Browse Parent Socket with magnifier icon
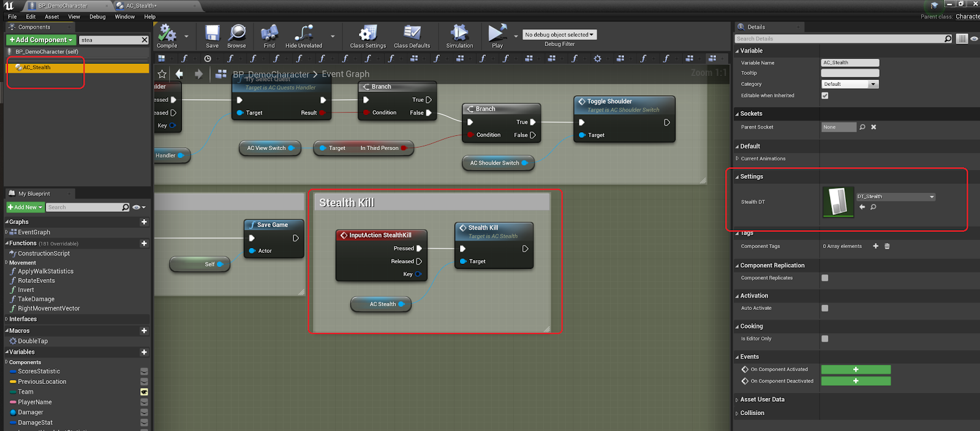This screenshot has height=431, width=980. (x=862, y=127)
